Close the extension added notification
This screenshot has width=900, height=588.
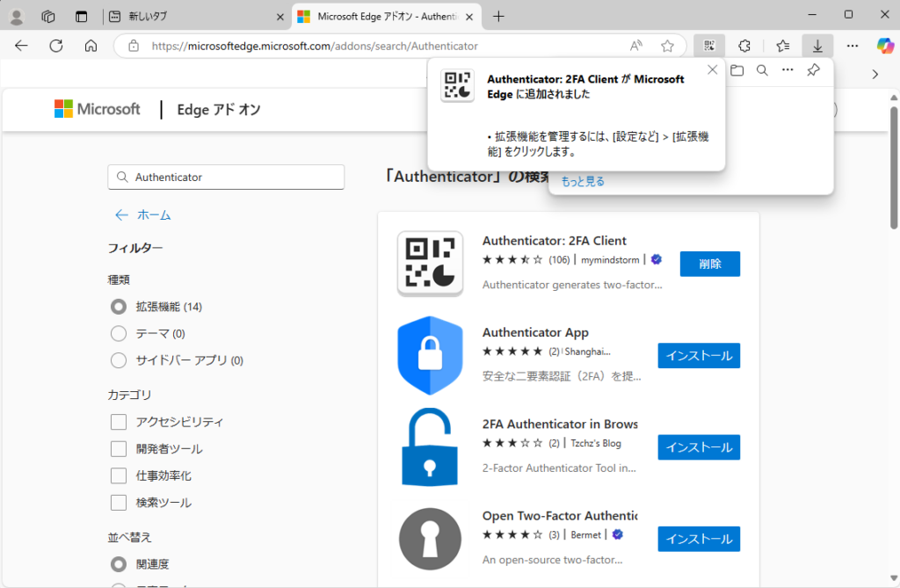[x=712, y=70]
